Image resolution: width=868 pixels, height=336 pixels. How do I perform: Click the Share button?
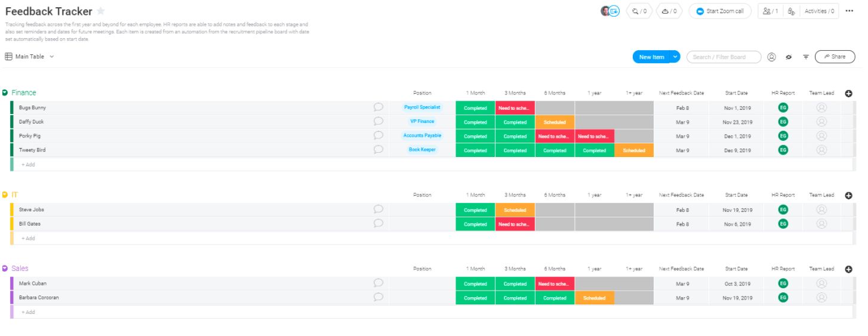click(x=835, y=57)
